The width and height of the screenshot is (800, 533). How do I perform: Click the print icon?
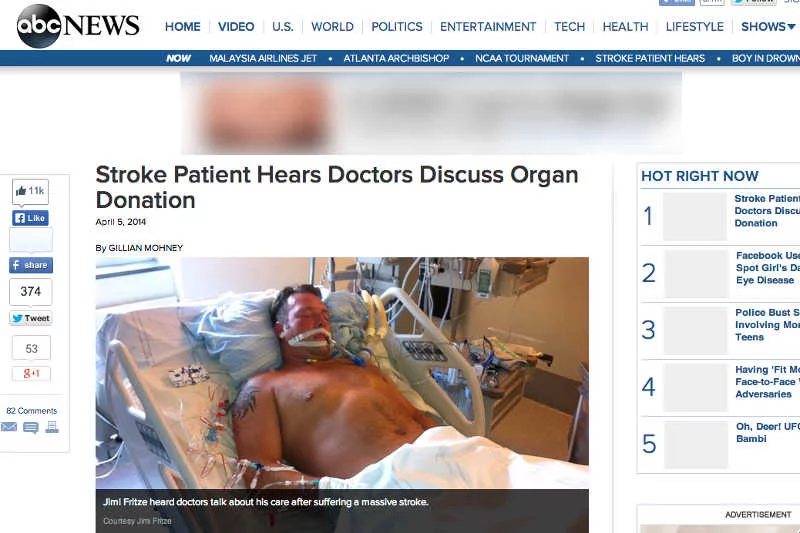point(52,427)
